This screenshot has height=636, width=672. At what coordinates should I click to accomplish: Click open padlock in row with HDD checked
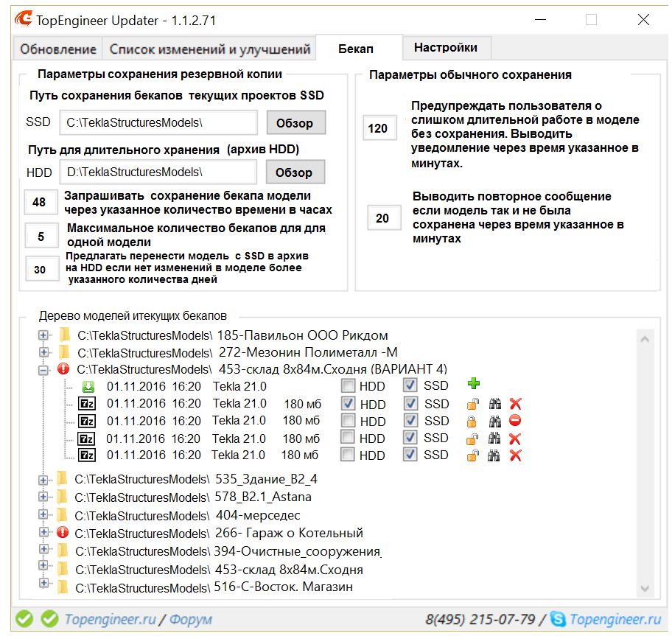473,404
